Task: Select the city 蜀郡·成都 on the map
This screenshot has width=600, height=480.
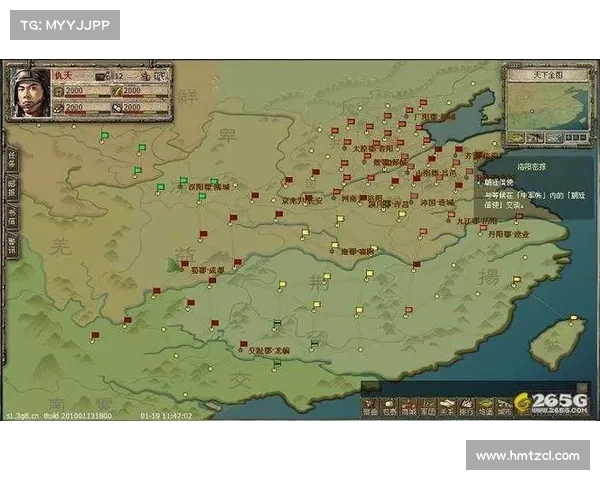Action: point(207,270)
